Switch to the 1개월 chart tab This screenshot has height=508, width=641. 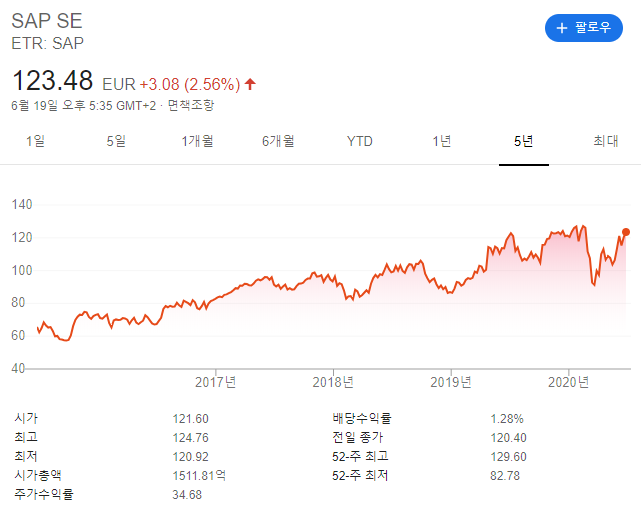(197, 141)
